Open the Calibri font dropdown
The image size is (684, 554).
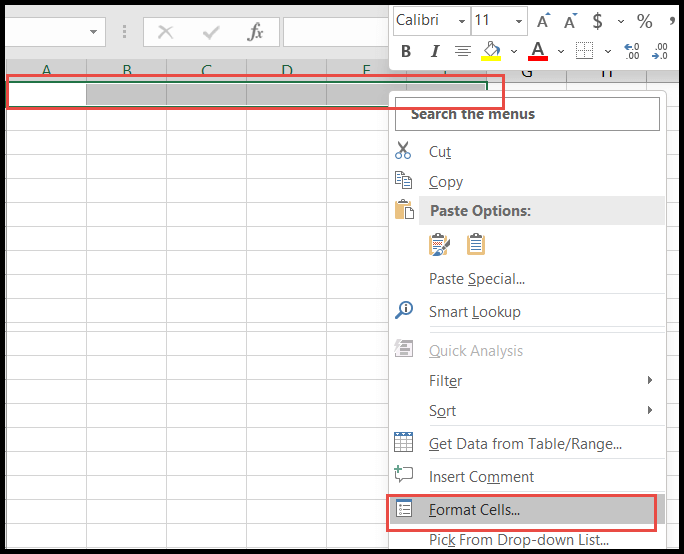(462, 21)
